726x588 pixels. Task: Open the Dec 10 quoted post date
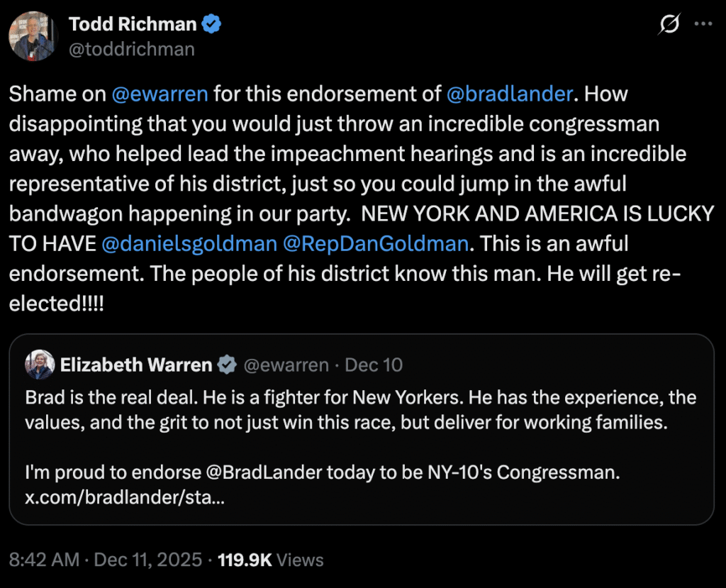pos(374,365)
